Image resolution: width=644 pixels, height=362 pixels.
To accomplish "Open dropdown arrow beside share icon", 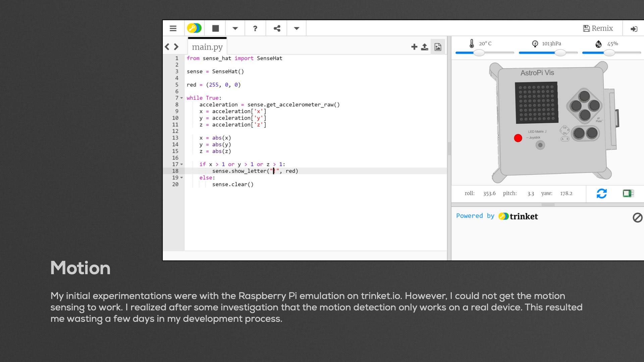I will click(297, 28).
